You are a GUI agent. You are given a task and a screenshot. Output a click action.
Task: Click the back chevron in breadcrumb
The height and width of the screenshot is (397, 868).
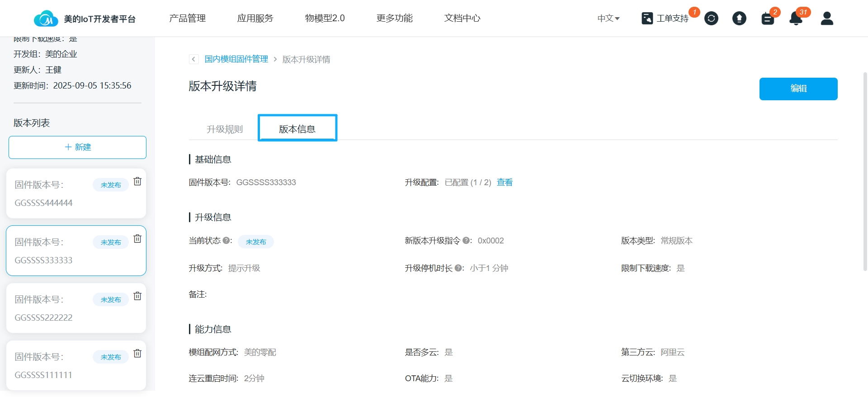[x=194, y=59]
